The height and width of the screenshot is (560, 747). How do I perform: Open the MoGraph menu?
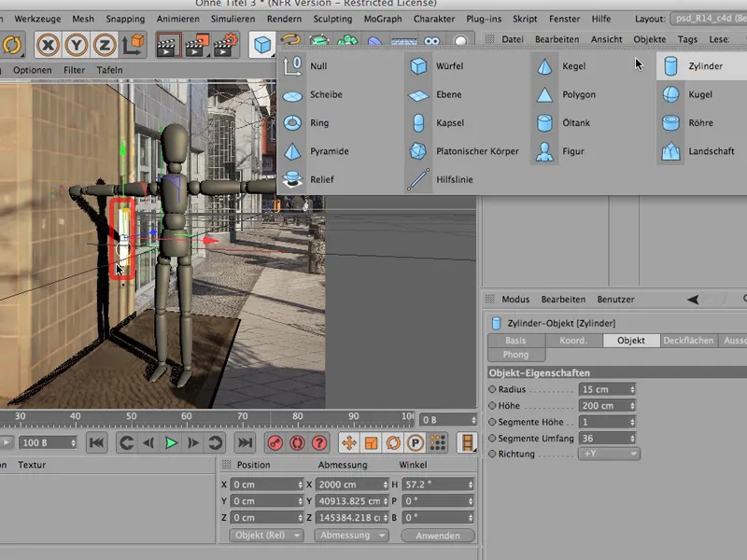pyautogui.click(x=383, y=19)
